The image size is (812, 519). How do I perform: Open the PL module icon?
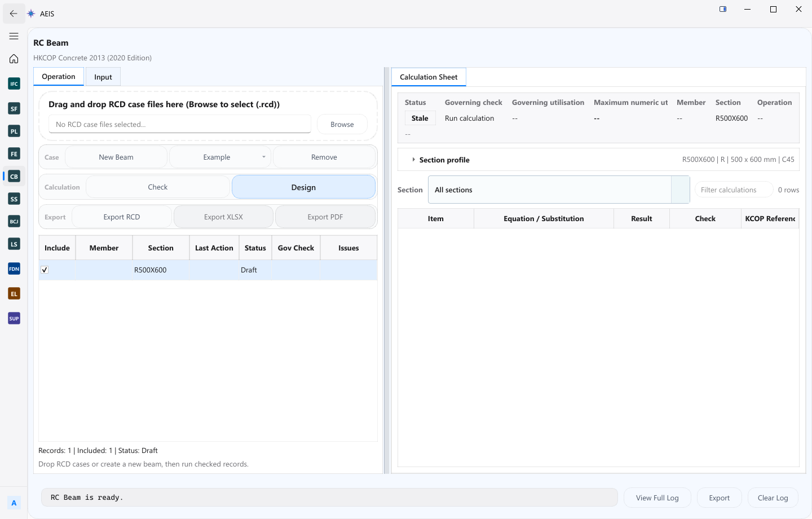click(14, 131)
